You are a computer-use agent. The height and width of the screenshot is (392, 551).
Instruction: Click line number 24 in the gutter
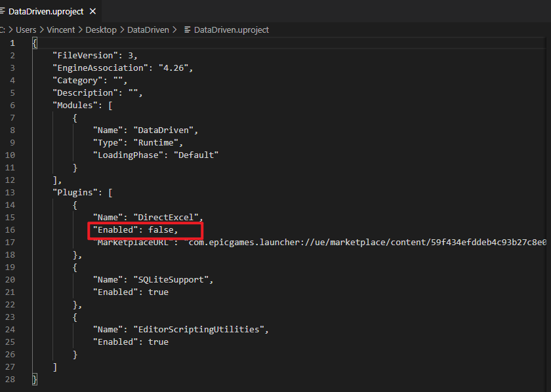(10, 330)
